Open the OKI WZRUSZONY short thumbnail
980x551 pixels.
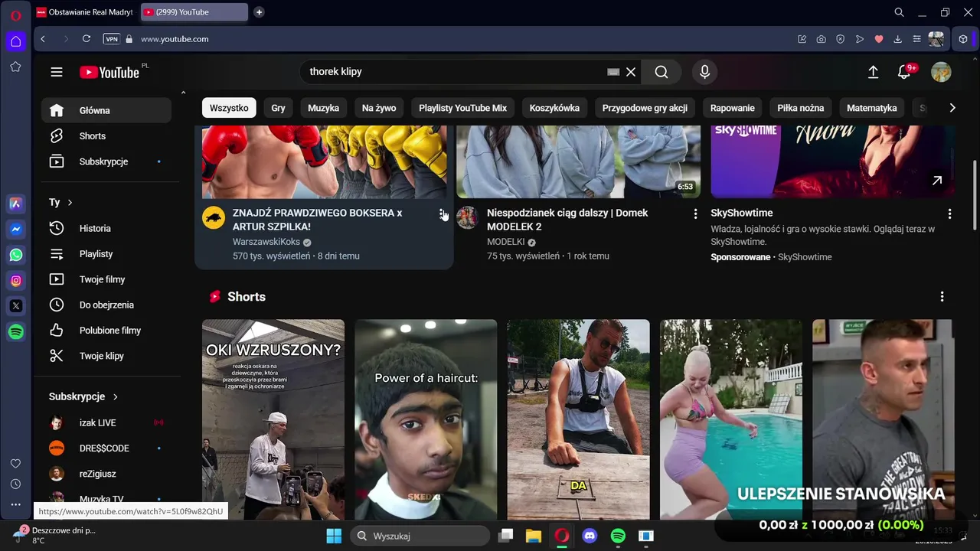(273, 419)
